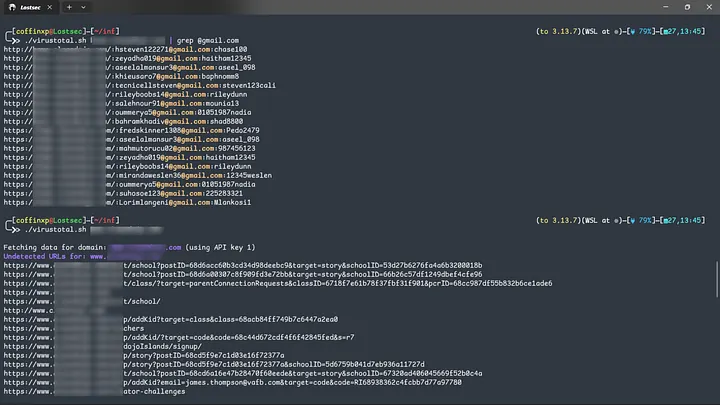Click the output line containing 'Lorimlangeni'
The width and height of the screenshot is (720, 405).
click(x=127, y=202)
